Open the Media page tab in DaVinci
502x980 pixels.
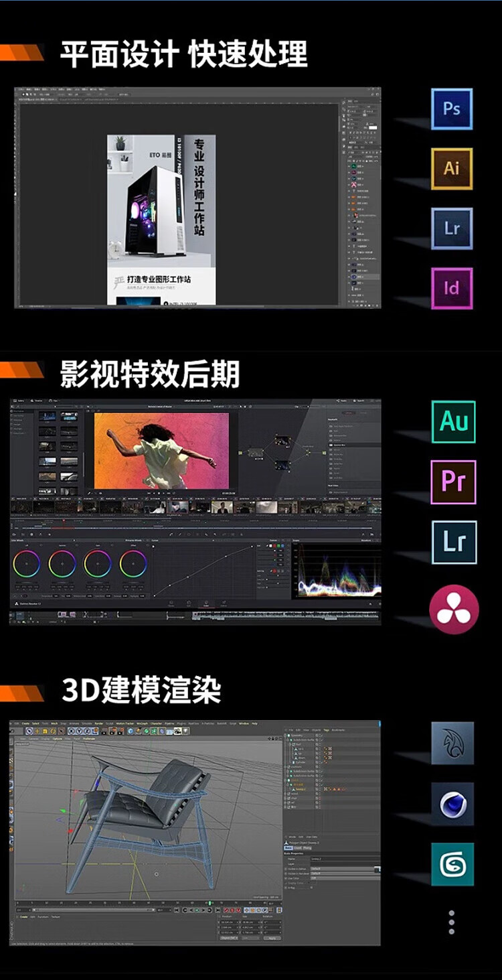click(171, 604)
